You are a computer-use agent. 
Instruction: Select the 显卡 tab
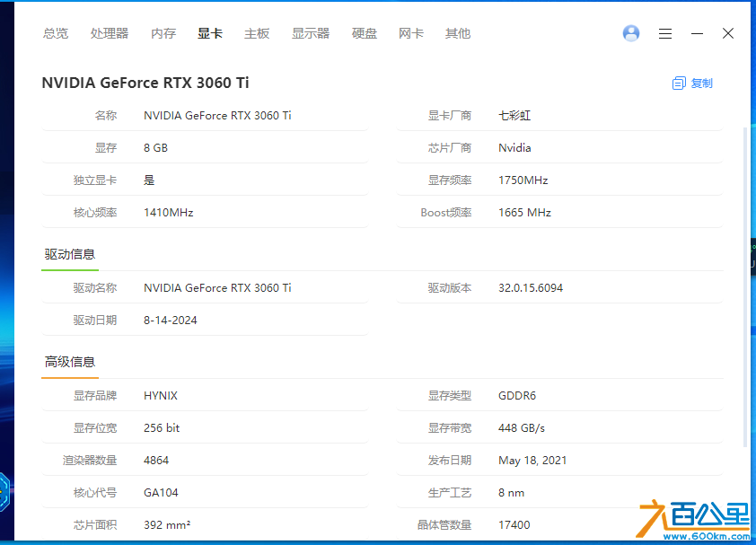pyautogui.click(x=210, y=33)
